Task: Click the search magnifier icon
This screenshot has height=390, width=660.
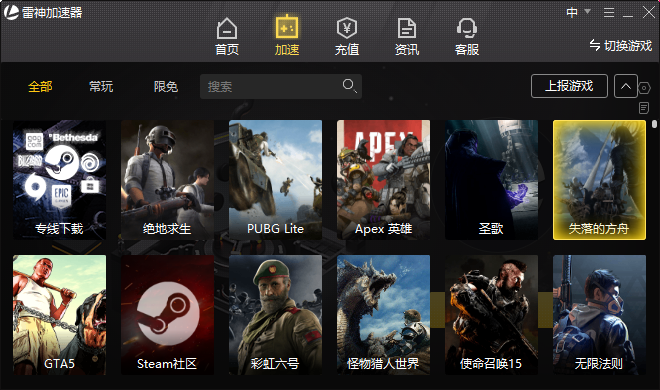Action: point(349,85)
